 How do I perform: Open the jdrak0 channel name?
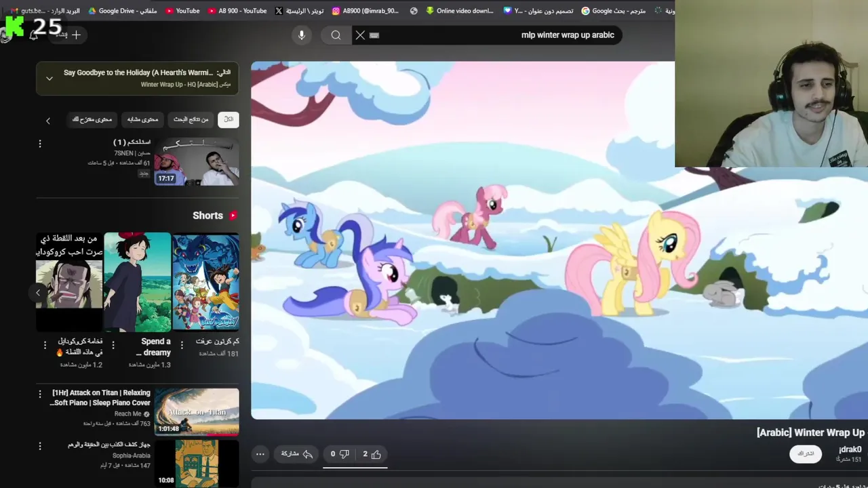click(x=850, y=449)
